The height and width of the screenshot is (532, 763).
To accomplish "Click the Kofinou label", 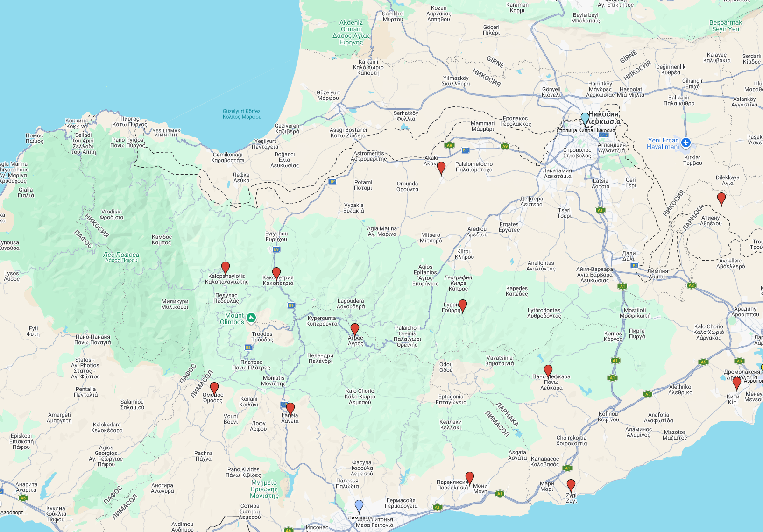I will pyautogui.click(x=608, y=417).
